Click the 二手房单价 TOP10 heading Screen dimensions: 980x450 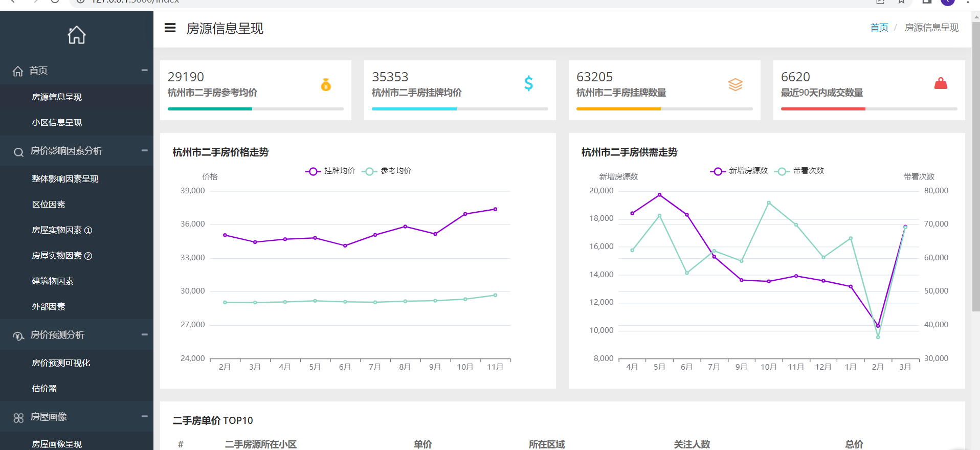click(213, 420)
